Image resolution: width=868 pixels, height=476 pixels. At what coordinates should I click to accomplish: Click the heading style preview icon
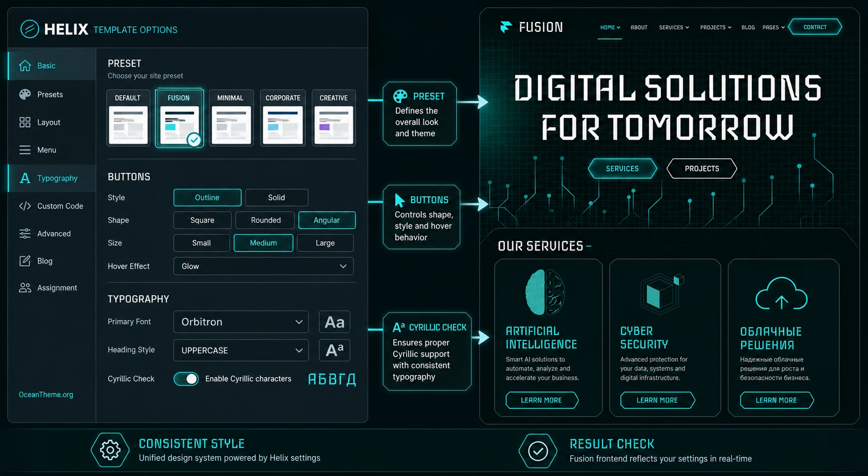coord(335,350)
